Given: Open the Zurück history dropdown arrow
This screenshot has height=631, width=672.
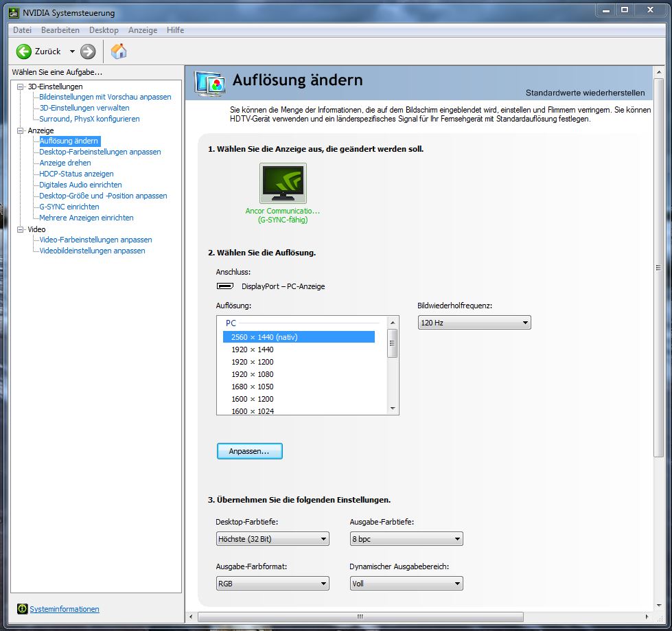Looking at the screenshot, I should 72,51.
